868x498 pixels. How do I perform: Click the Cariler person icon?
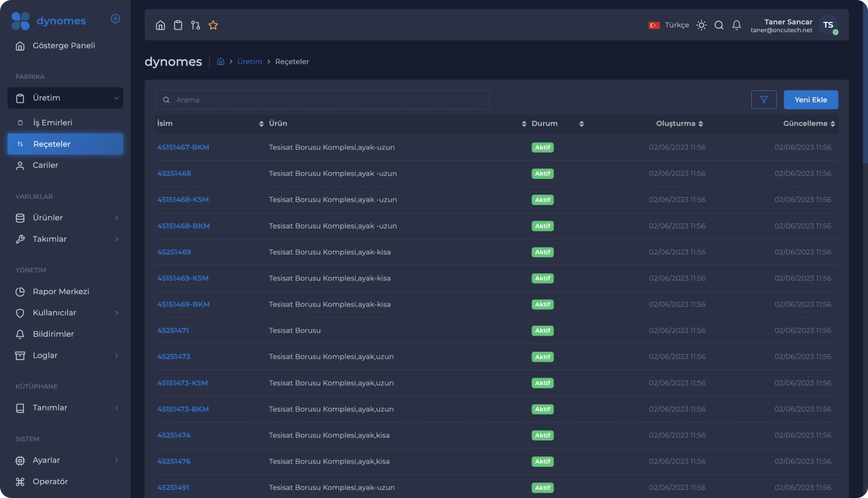coord(20,165)
